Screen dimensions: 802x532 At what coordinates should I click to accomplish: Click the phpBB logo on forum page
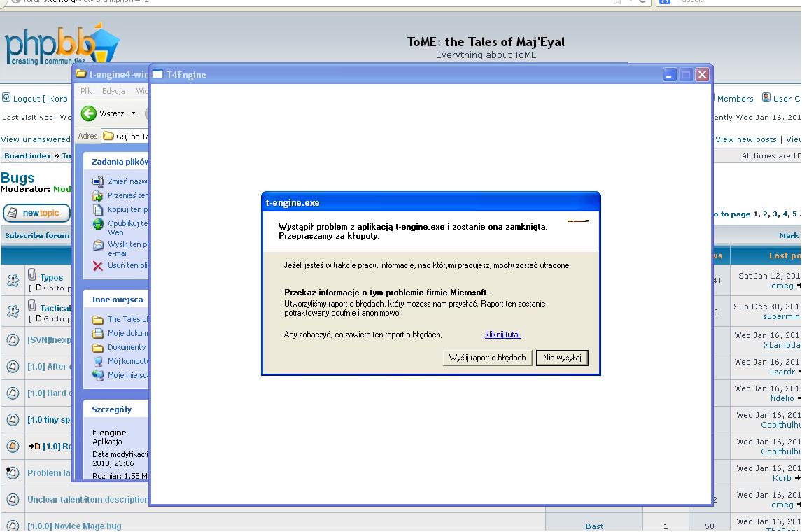point(62,45)
